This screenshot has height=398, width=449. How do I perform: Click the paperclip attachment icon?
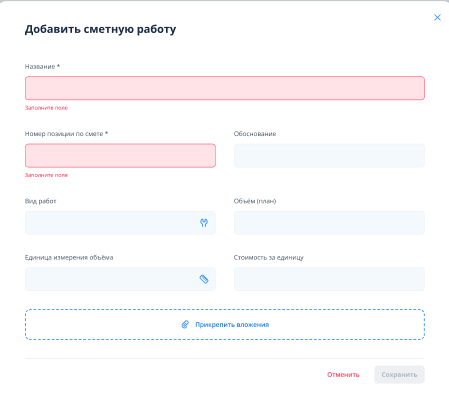coord(185,324)
